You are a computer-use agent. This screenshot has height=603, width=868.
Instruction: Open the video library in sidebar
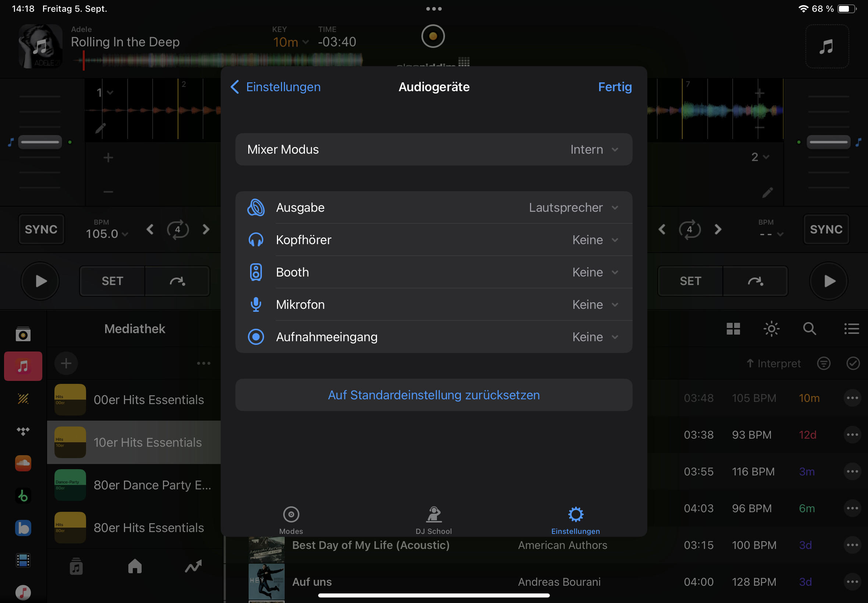point(23,560)
